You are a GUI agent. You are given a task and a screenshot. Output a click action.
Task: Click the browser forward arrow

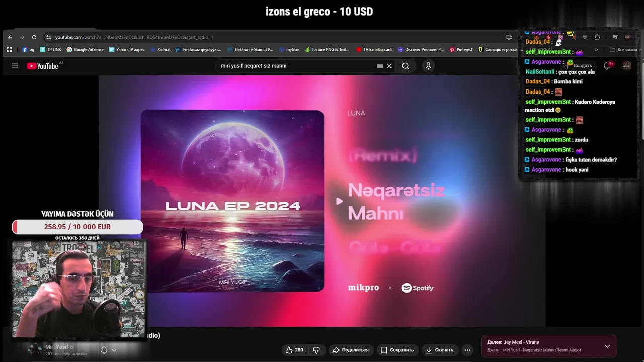click(22, 37)
